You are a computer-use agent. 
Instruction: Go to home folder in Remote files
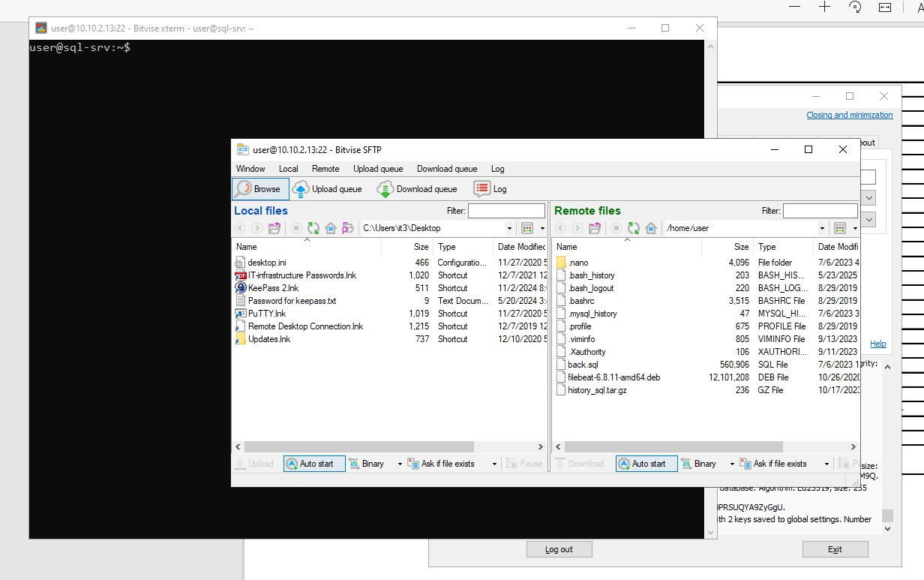point(651,228)
